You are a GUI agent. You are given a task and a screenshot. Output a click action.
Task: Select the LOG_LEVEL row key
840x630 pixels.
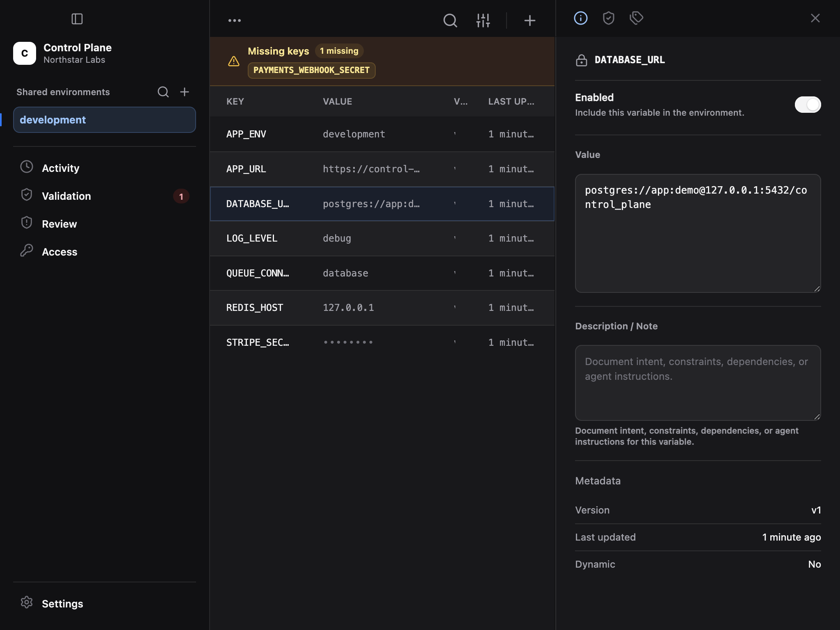click(252, 238)
